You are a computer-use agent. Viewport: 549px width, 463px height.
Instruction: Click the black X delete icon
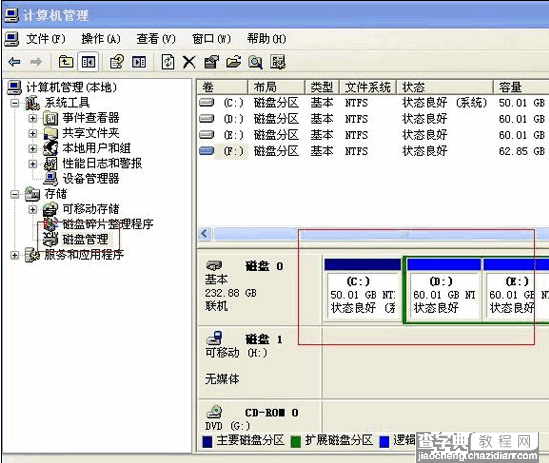tap(189, 62)
